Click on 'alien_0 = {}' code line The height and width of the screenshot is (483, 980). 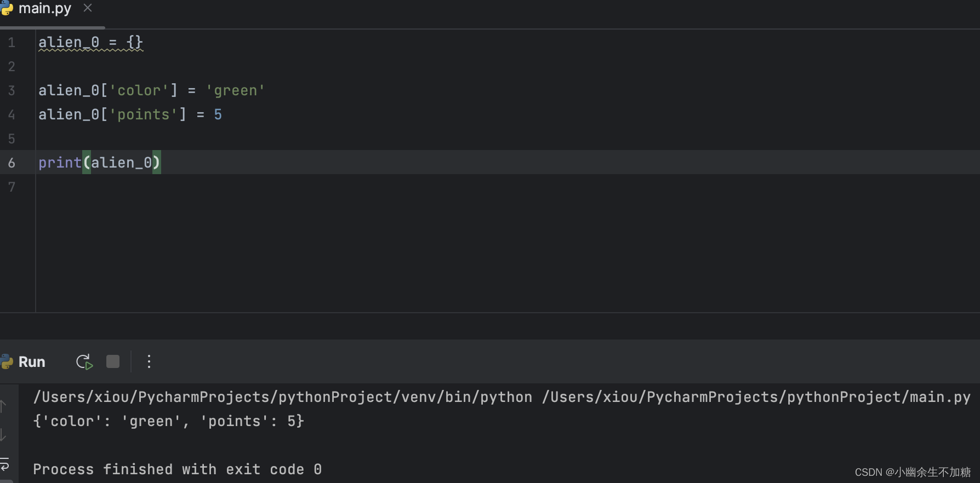coord(90,42)
